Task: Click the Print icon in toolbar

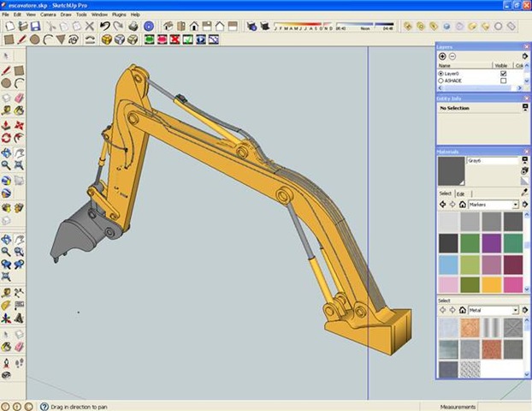Action: (x=135, y=27)
